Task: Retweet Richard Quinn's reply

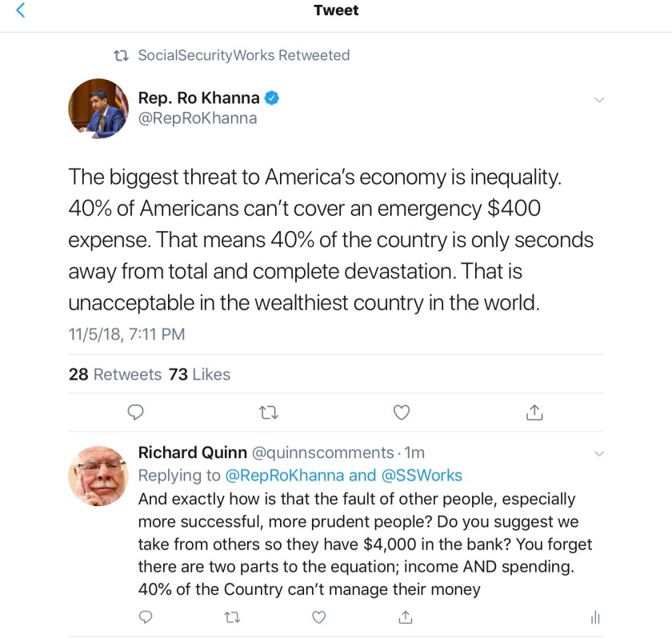Action: pos(232,616)
